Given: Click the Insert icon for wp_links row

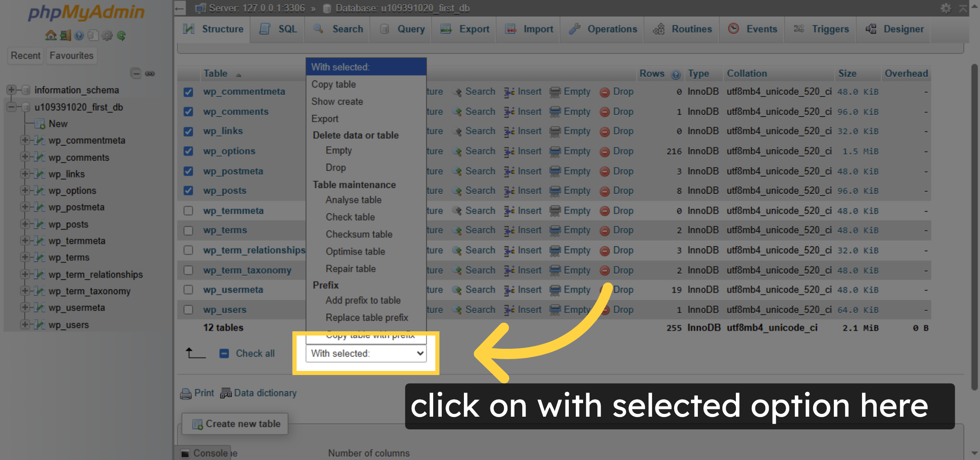Looking at the screenshot, I should tap(509, 132).
